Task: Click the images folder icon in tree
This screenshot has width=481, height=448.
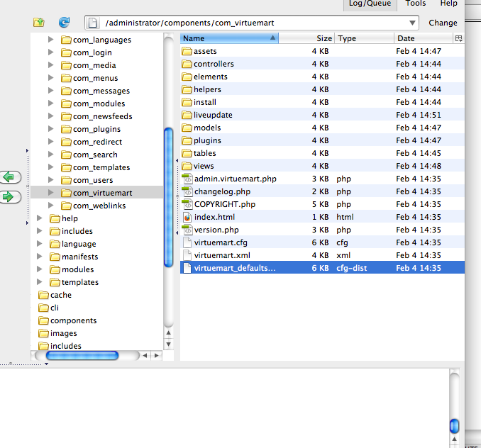Action: click(43, 333)
